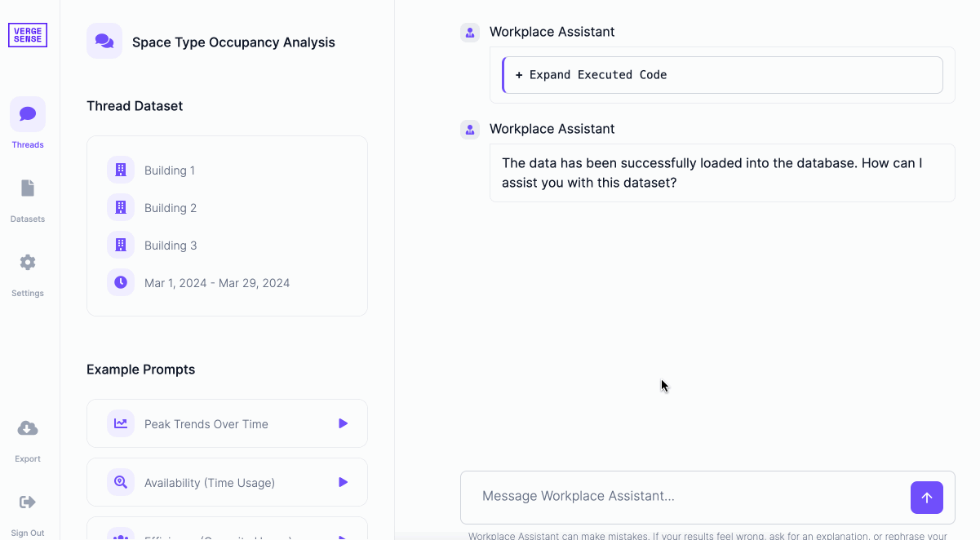Click the Sign Out arrow icon
Image resolution: width=980 pixels, height=540 pixels.
[28, 502]
